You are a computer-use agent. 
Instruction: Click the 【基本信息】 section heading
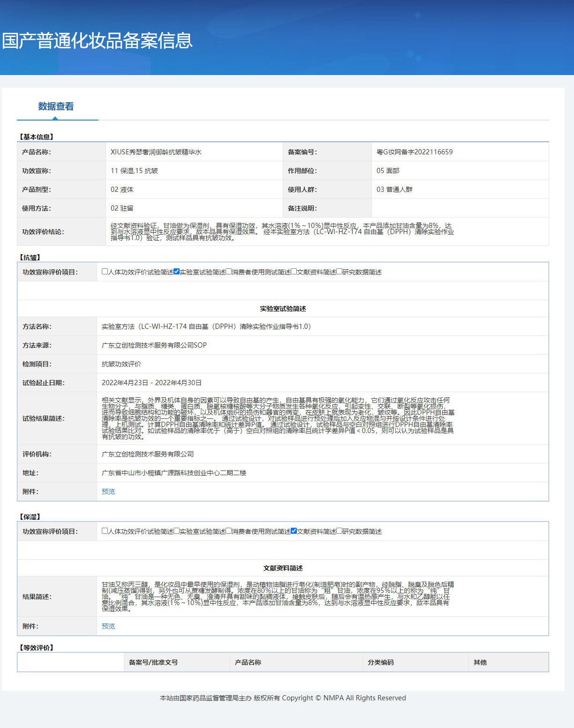(x=37, y=137)
